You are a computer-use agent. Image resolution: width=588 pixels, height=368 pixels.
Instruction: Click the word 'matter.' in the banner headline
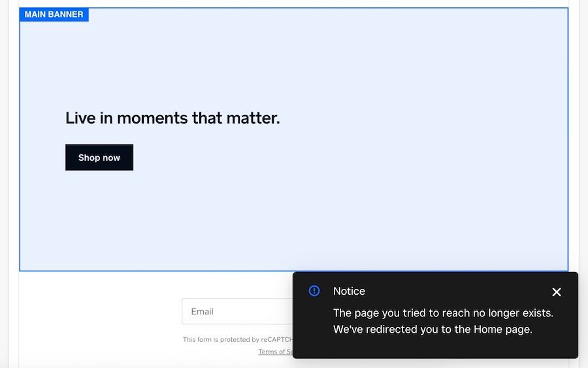253,118
